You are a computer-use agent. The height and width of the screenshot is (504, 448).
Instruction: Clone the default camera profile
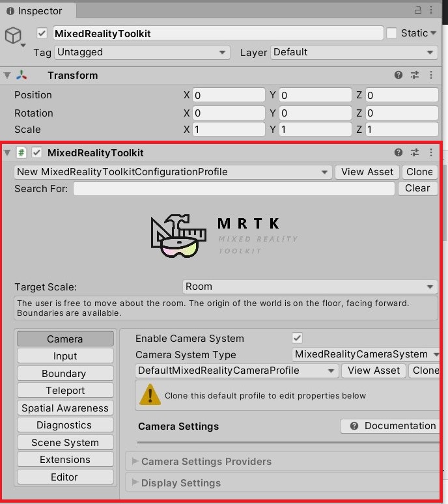[424, 371]
